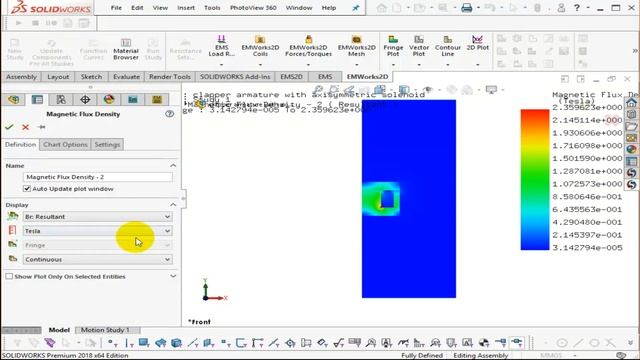
Task: Switch to SOLIDWORKS Add-Ins tab
Action: coord(235,77)
